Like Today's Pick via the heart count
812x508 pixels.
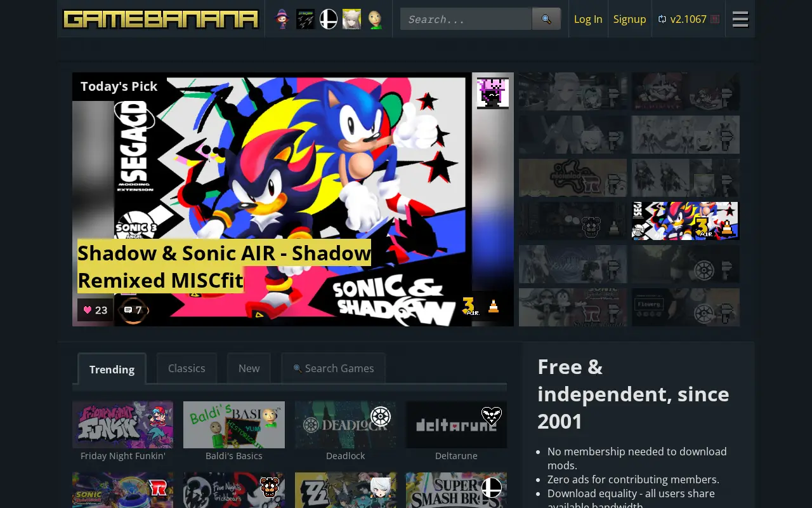tap(95, 310)
